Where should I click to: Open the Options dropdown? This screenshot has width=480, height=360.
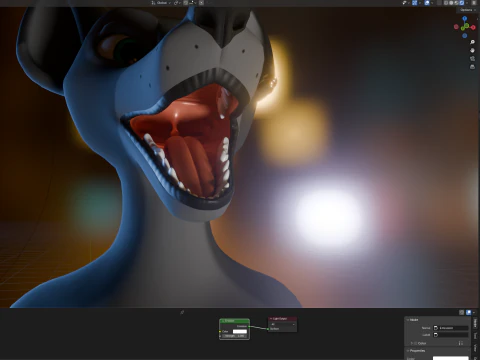(x=468, y=10)
